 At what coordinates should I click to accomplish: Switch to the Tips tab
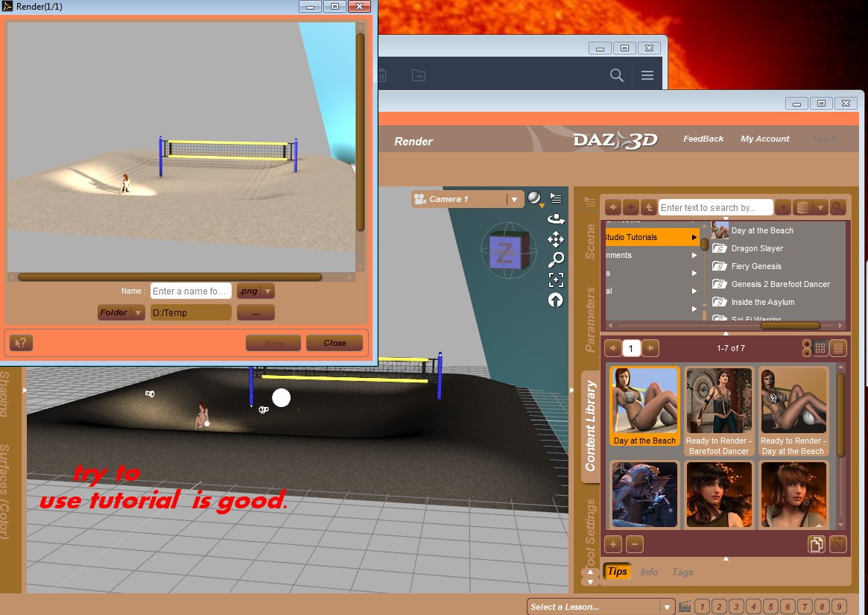pos(617,572)
